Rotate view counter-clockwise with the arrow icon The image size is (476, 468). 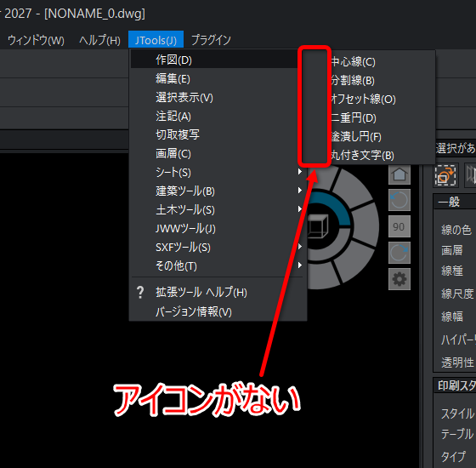[399, 200]
